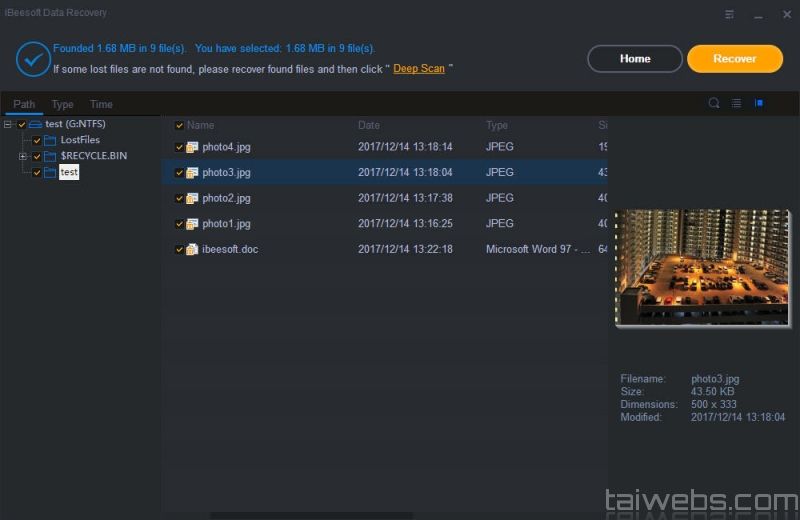
Task: Collapse the test (G:NTFS) drive node
Action: coord(8,124)
